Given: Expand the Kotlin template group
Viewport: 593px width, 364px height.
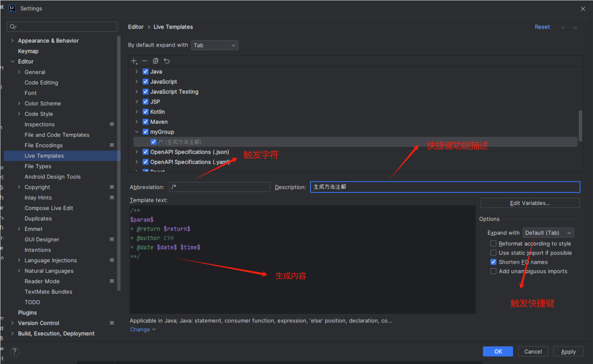Looking at the screenshot, I should [137, 111].
